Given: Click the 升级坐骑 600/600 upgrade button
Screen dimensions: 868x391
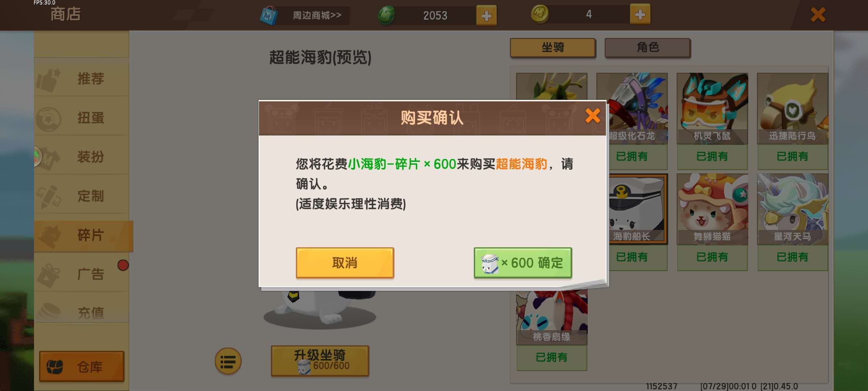Looking at the screenshot, I should tap(320, 361).
